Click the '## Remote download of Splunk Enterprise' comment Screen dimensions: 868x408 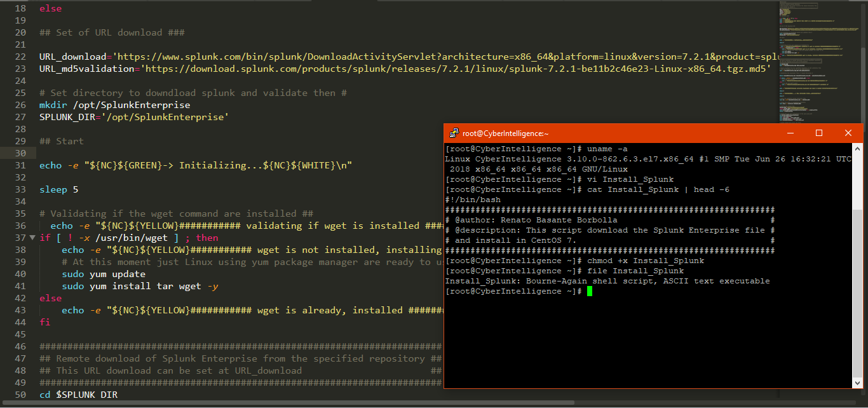(x=241, y=358)
